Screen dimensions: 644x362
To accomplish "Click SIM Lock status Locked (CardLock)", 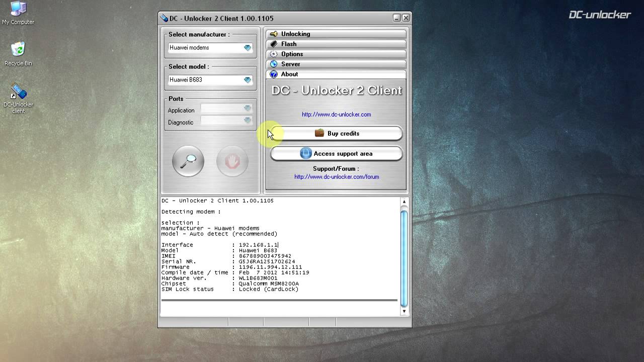I will tap(269, 290).
